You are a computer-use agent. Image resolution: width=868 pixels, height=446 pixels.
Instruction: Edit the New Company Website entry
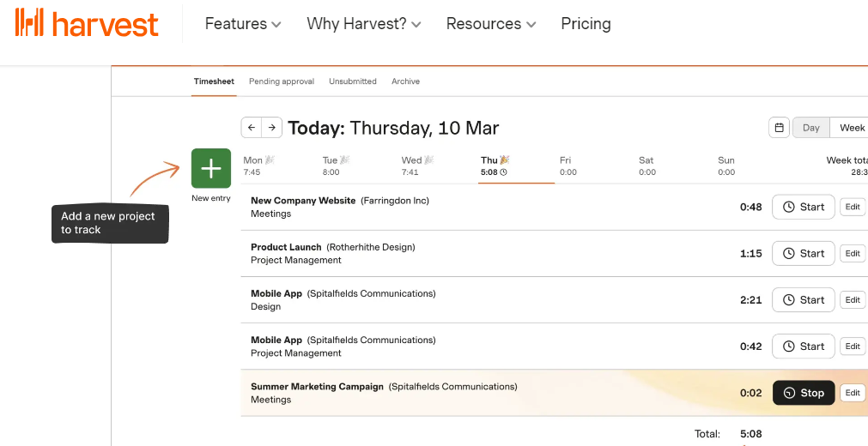(x=853, y=207)
